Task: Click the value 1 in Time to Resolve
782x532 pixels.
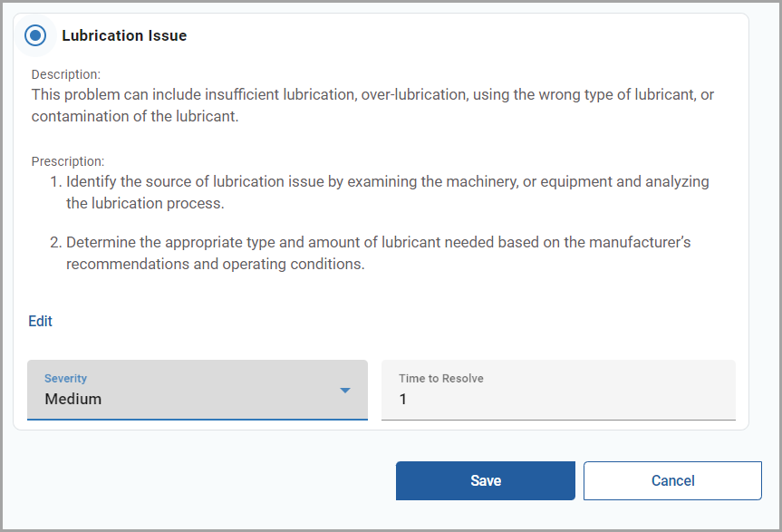Action: (403, 399)
